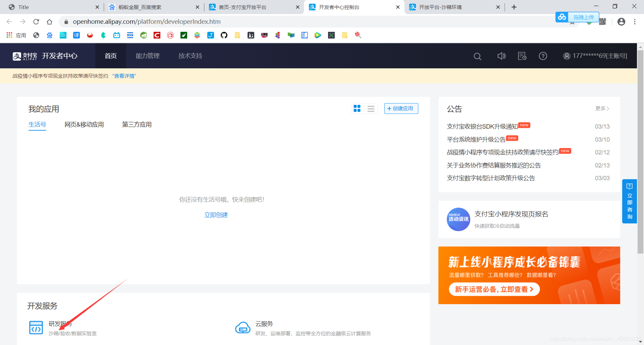
Task: Click the 拖拽上传 cloud upload widget
Action: pos(577,17)
